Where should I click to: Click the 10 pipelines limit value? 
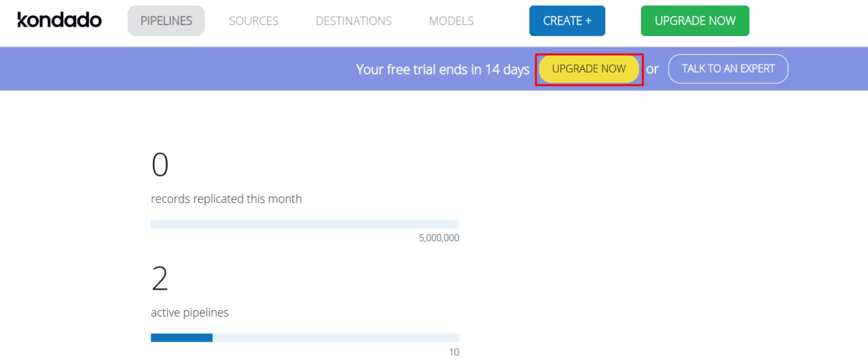coord(454,352)
